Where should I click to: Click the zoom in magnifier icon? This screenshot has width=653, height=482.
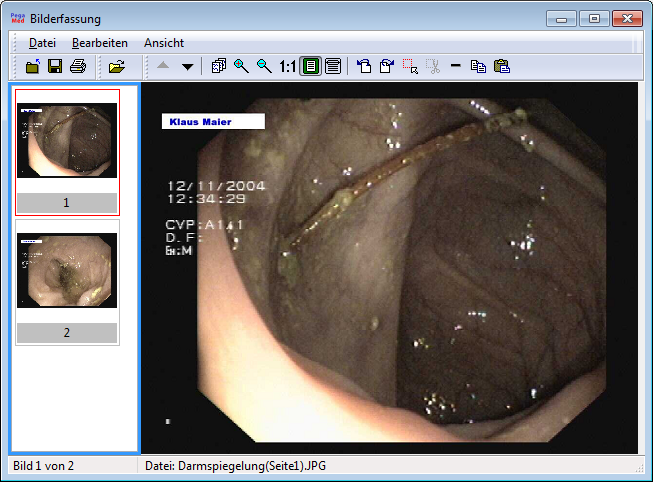(x=241, y=67)
